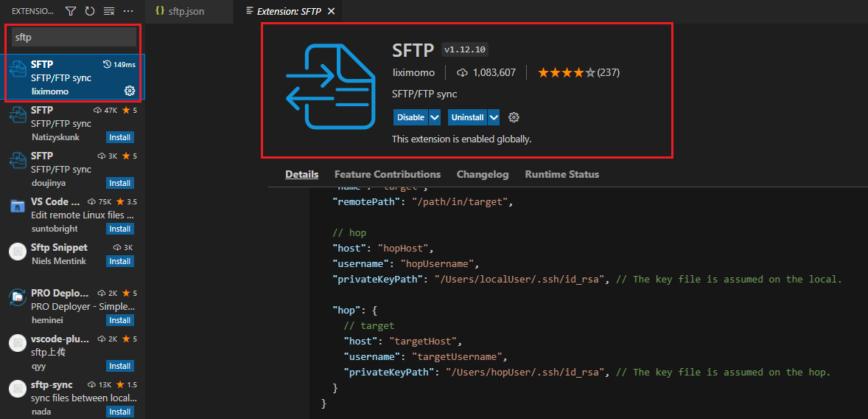Click the star rating (237)
Viewport: 868px width, 419px height.
[578, 72]
